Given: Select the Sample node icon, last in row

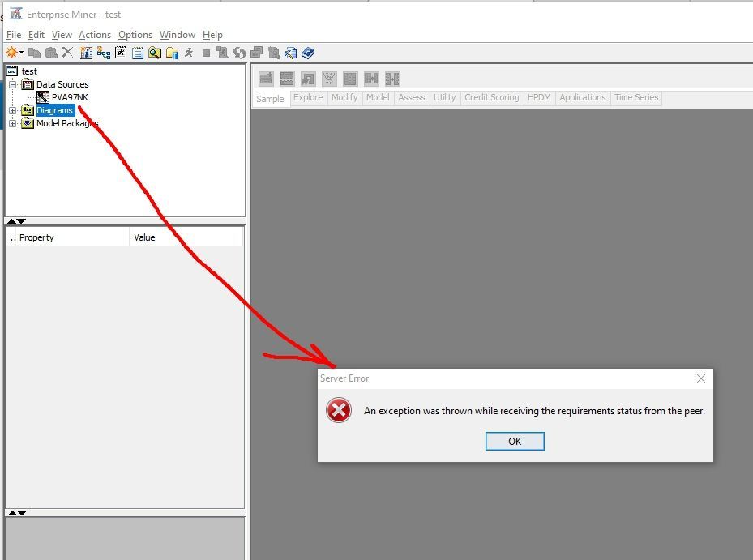Looking at the screenshot, I should [x=392, y=79].
